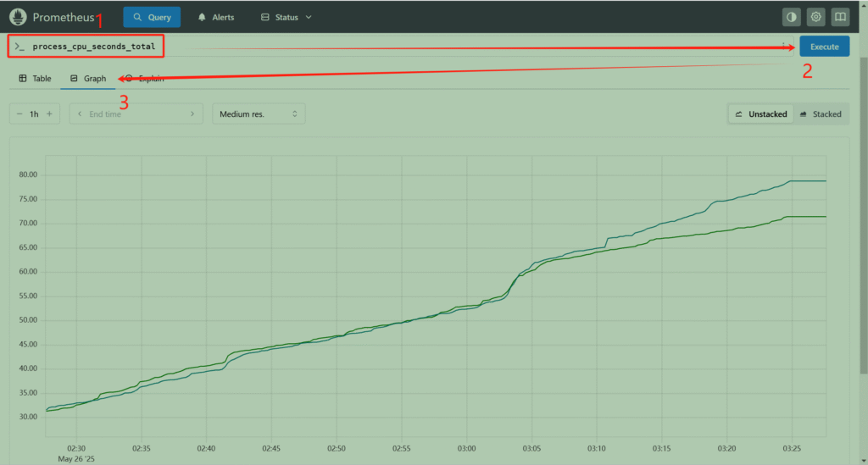The image size is (868, 465).
Task: Open the Alerts page
Action: tap(216, 17)
